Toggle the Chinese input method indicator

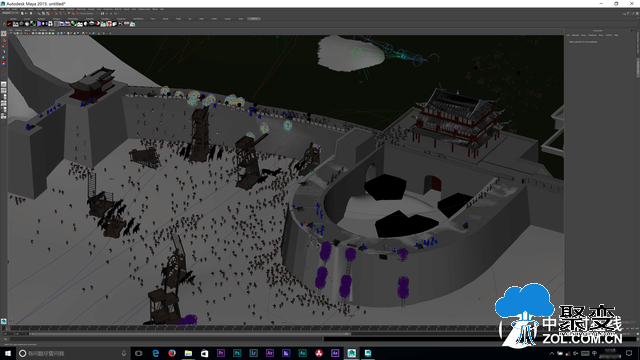[594, 353]
